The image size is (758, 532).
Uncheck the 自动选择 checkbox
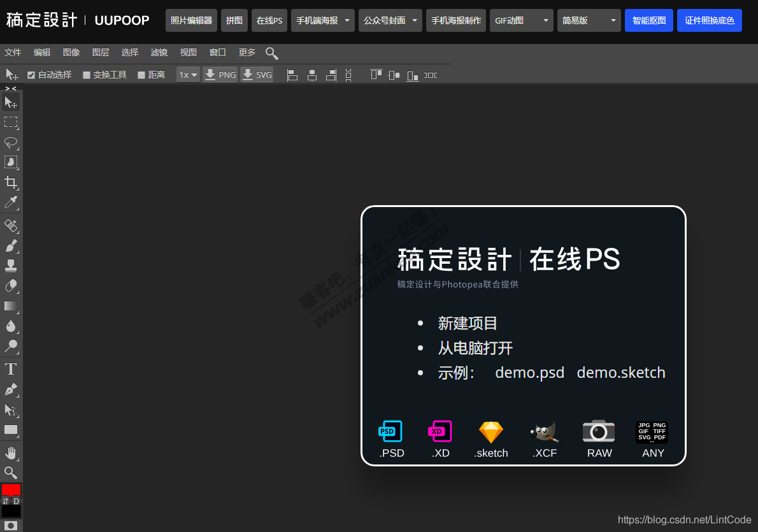coord(31,75)
